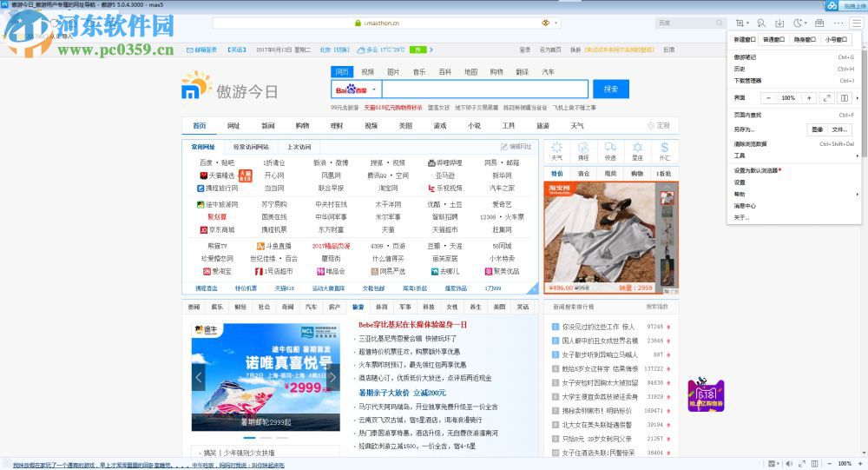Viewport: 868px width, 470px height.
Task: Click zoom plus button in the menu
Action: pos(809,98)
